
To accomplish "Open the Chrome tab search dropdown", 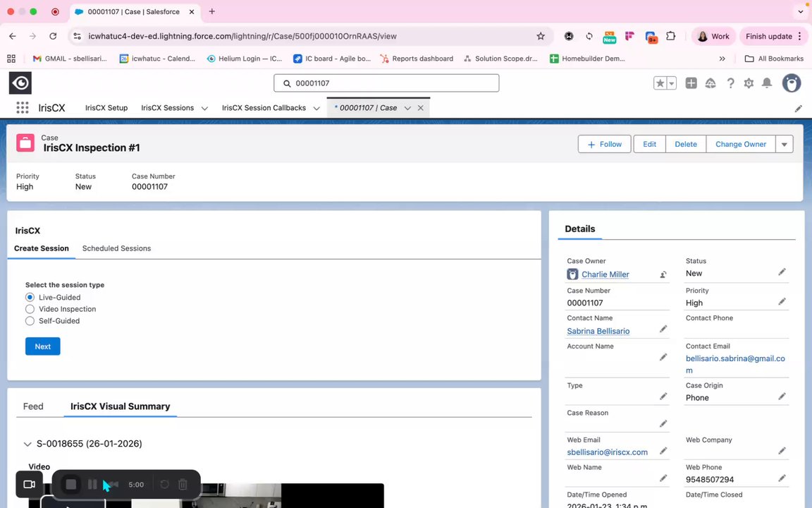I will pos(801,11).
